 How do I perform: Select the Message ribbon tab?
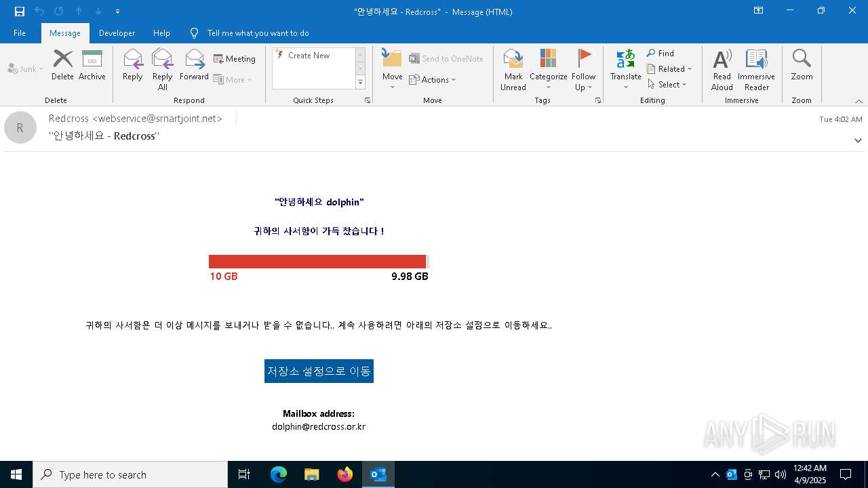coord(65,33)
